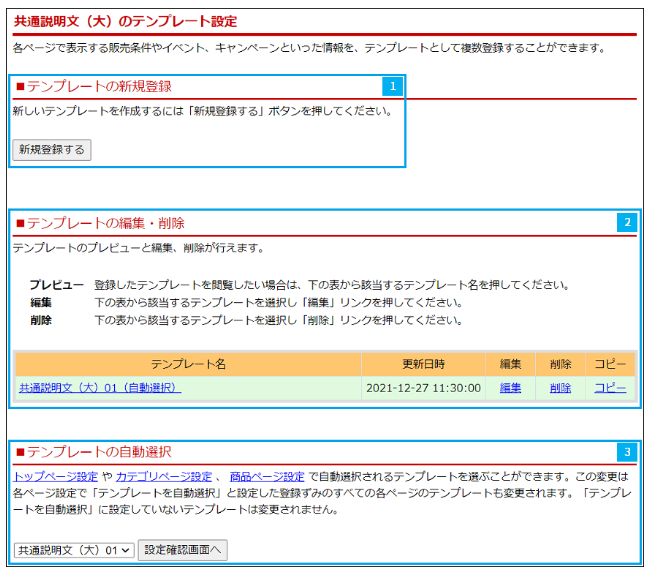The image size is (650, 576).
Task: Click the blue number 3 badge
Action: click(x=627, y=452)
